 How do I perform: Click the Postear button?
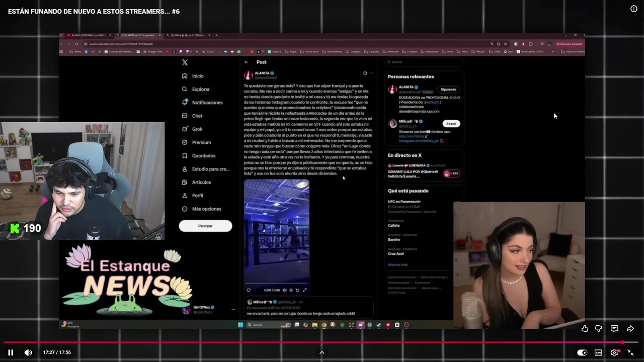tap(205, 226)
